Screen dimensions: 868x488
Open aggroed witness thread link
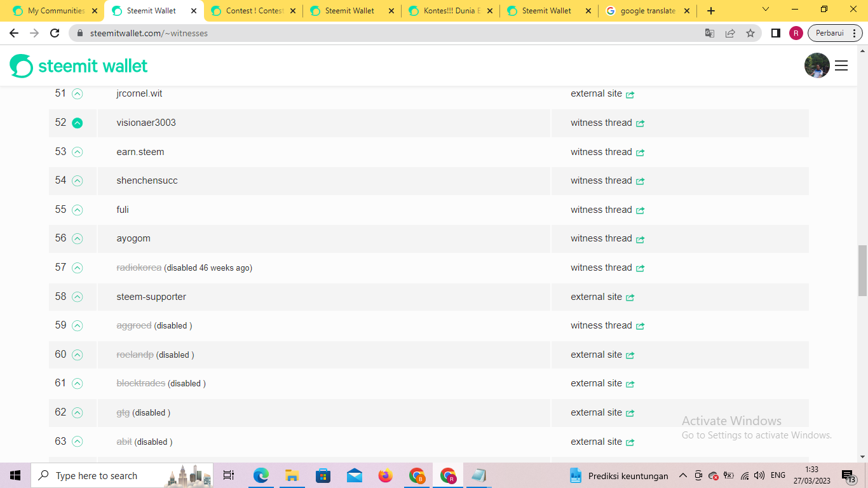(x=607, y=325)
